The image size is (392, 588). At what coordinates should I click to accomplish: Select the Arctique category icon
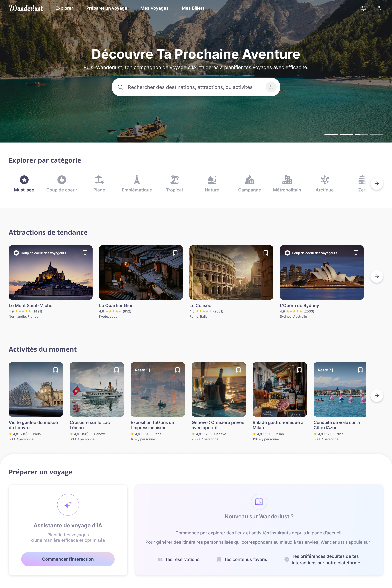click(x=324, y=180)
